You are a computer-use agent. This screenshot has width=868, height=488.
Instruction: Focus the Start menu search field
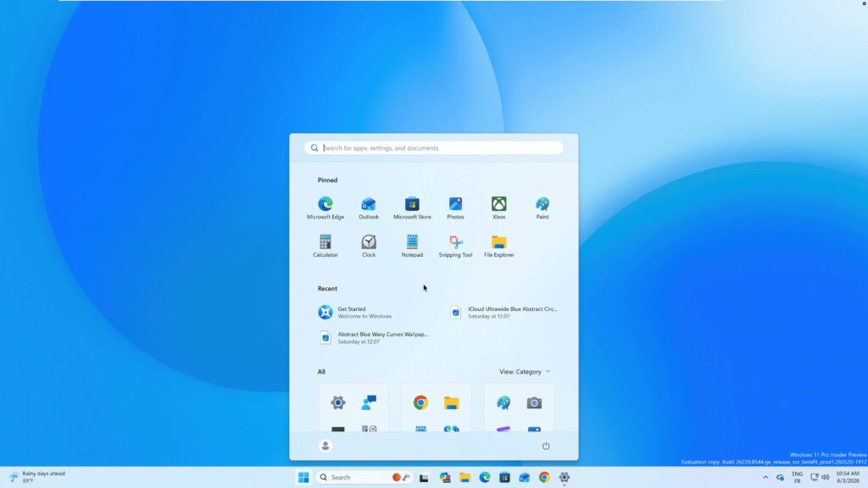click(x=434, y=147)
